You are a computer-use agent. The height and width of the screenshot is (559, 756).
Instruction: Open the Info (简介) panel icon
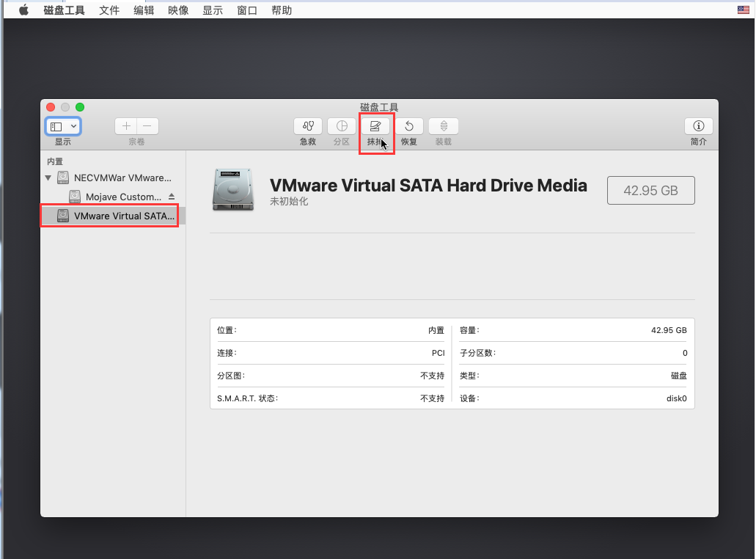698,126
